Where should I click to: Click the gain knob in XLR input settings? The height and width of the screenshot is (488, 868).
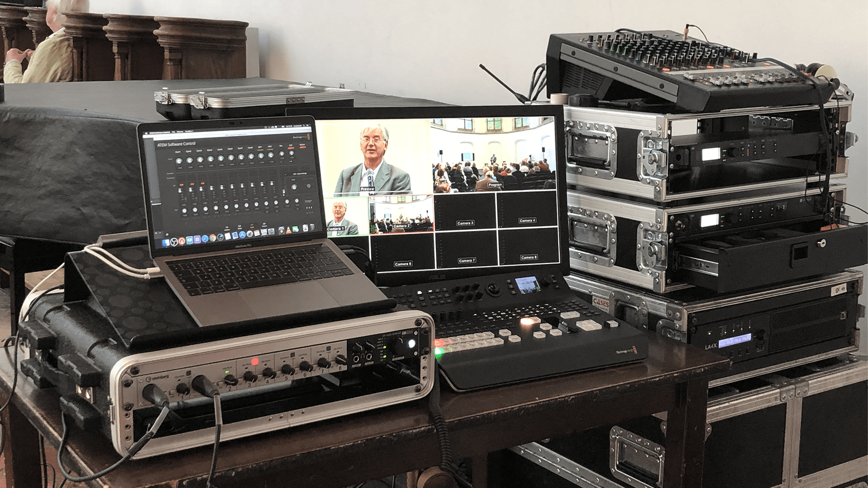[294, 187]
